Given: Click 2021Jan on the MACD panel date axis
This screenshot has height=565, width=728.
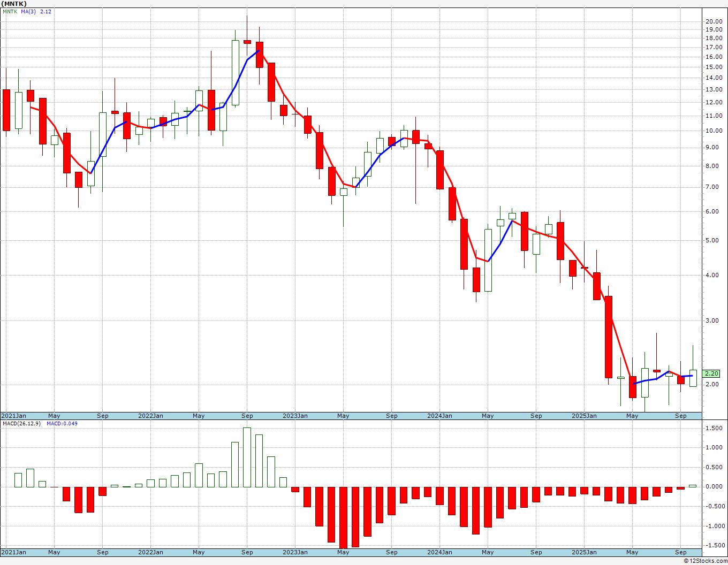Looking at the screenshot, I should point(13,552).
